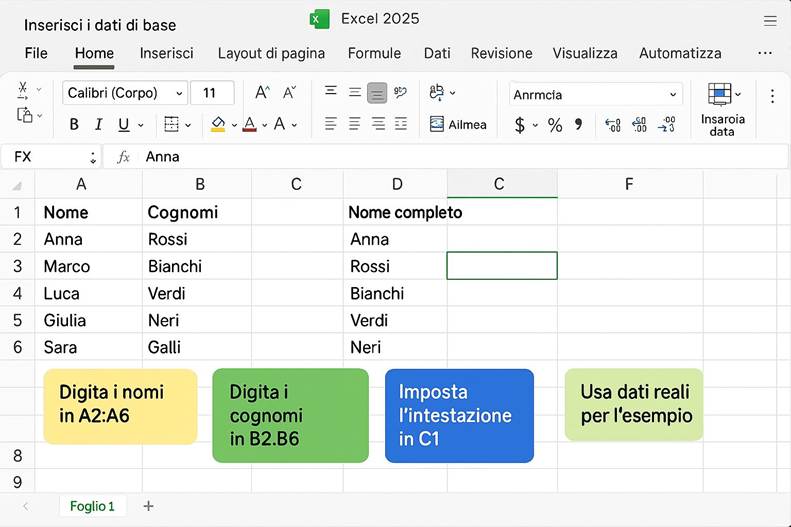
Task: Apply currency dollar format
Action: point(520,125)
